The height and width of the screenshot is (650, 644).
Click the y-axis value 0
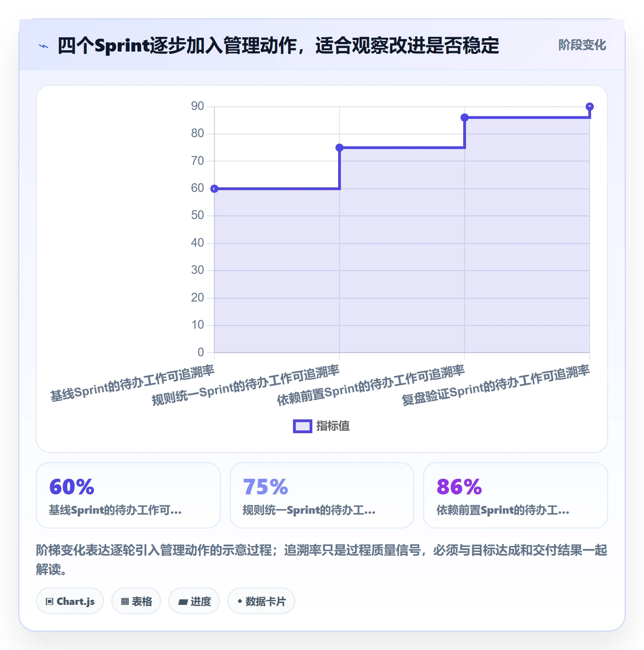(x=201, y=352)
